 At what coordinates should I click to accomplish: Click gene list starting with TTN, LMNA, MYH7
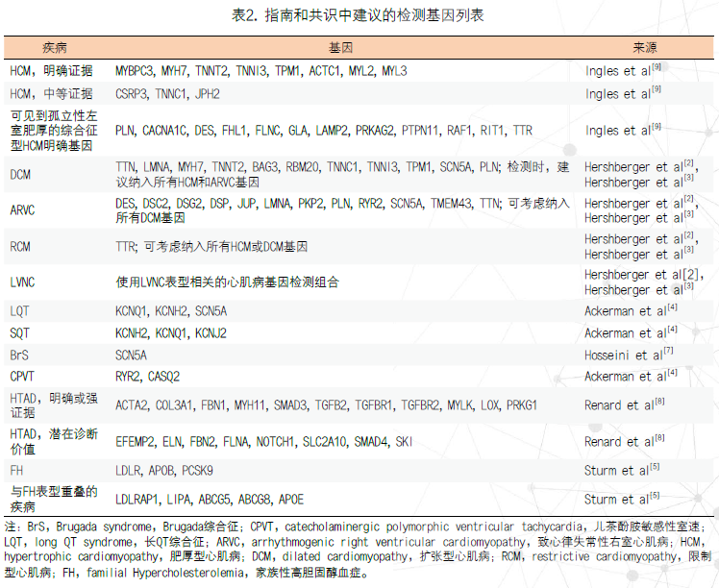[x=342, y=175]
